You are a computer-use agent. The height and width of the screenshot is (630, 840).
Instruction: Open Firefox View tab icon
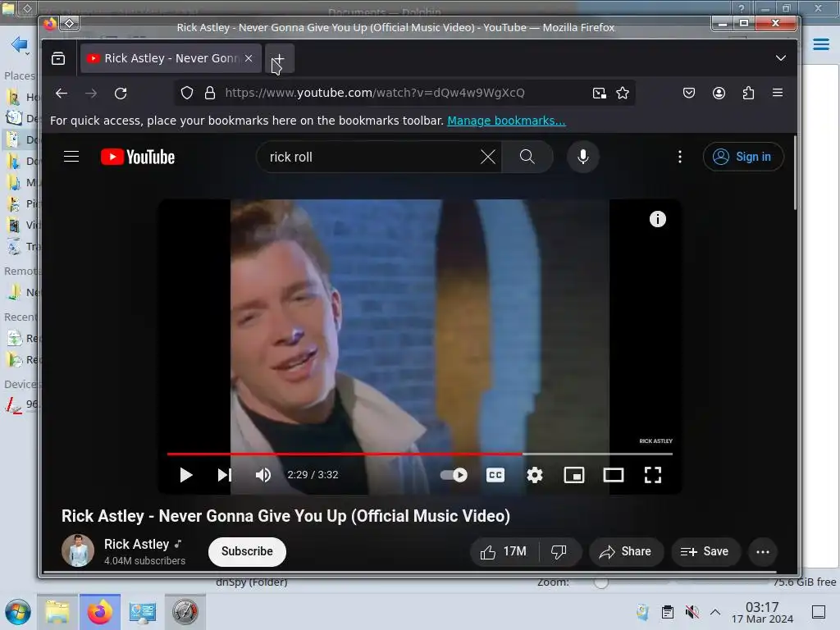pos(58,58)
